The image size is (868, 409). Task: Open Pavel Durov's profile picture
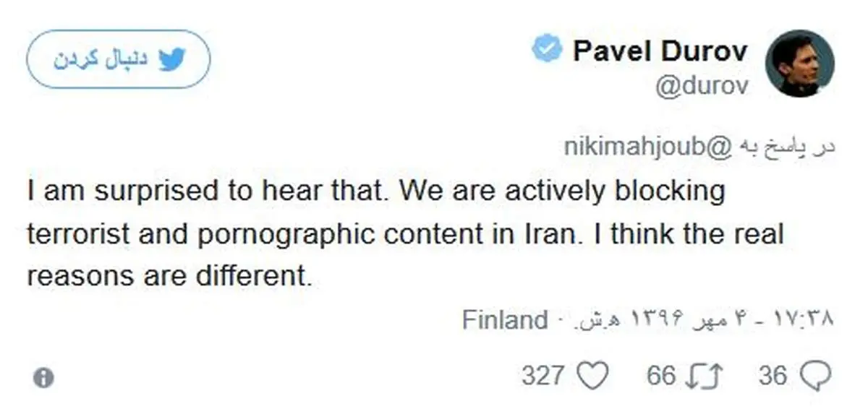click(799, 64)
